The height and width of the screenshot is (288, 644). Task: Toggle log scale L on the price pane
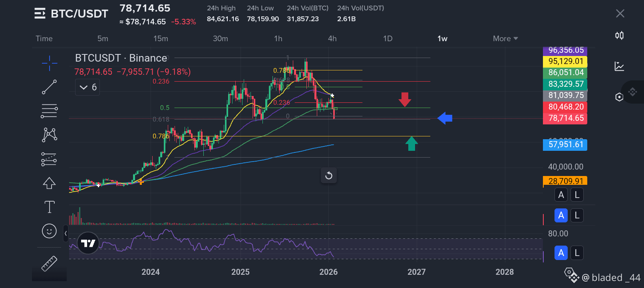click(576, 195)
